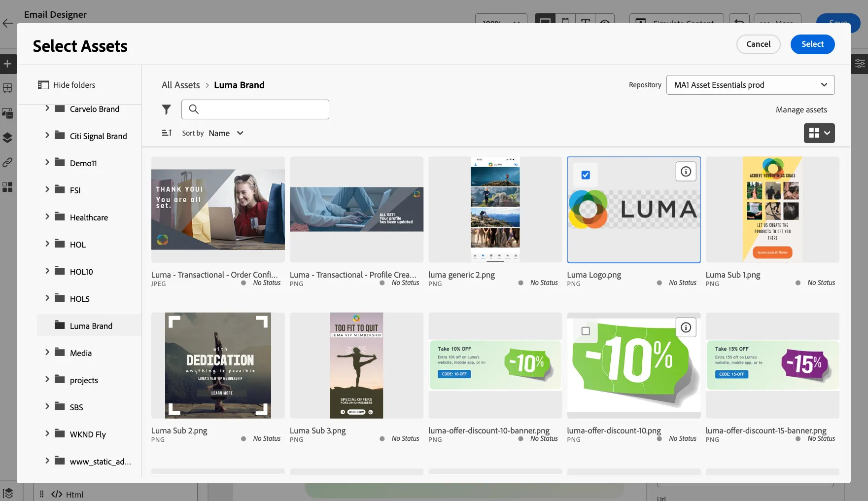868x501 pixels.
Task: Open the links icon in left rail
Action: (x=7, y=162)
